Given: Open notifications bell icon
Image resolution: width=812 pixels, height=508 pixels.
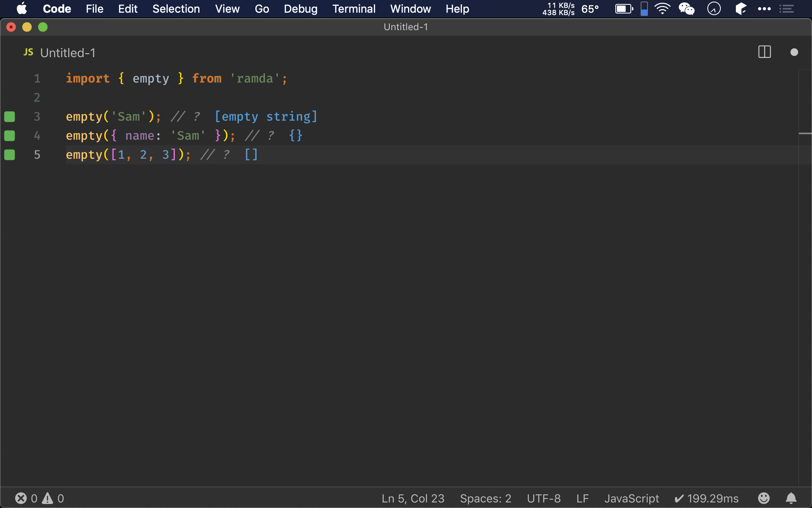Looking at the screenshot, I should coord(791,498).
